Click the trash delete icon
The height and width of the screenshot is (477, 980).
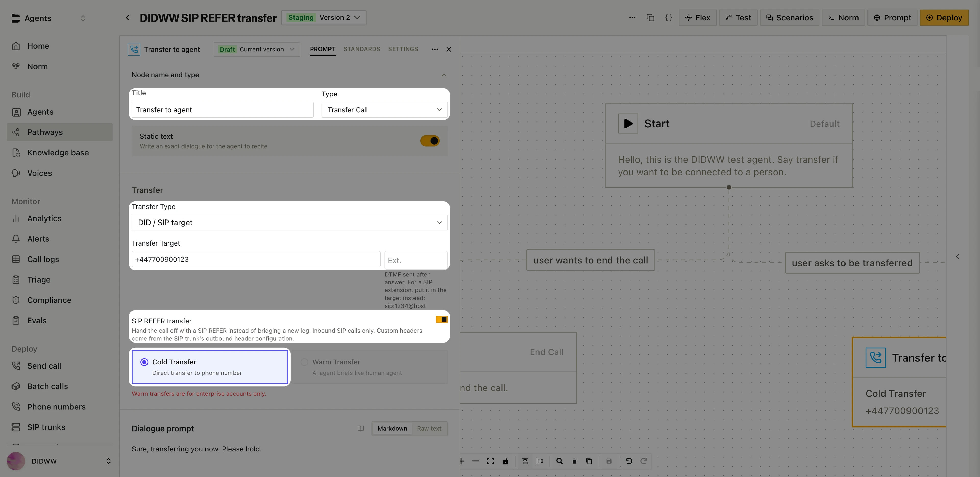tap(574, 461)
